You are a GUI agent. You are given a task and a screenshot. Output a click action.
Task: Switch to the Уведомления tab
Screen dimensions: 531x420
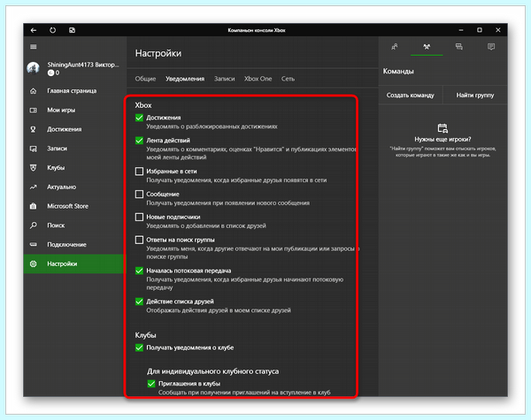click(185, 79)
